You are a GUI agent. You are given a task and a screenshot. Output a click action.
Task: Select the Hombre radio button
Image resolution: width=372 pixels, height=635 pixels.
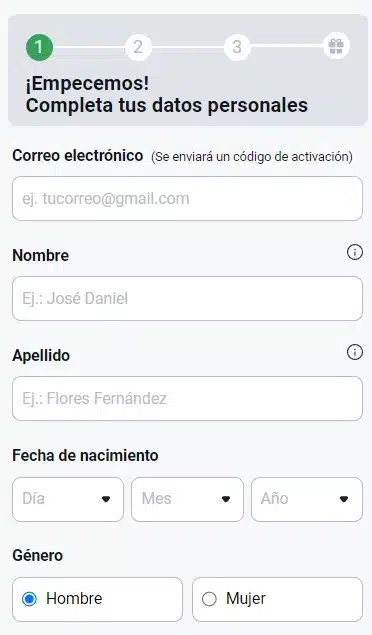(x=29, y=599)
